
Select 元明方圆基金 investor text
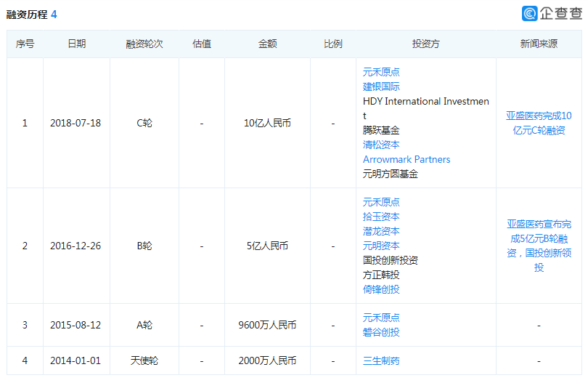pos(390,174)
